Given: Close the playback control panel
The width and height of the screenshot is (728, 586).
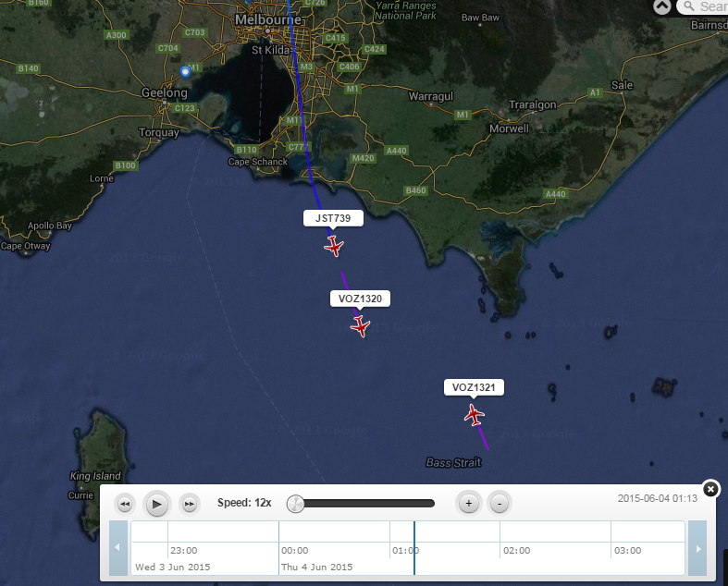Looking at the screenshot, I should 709,489.
